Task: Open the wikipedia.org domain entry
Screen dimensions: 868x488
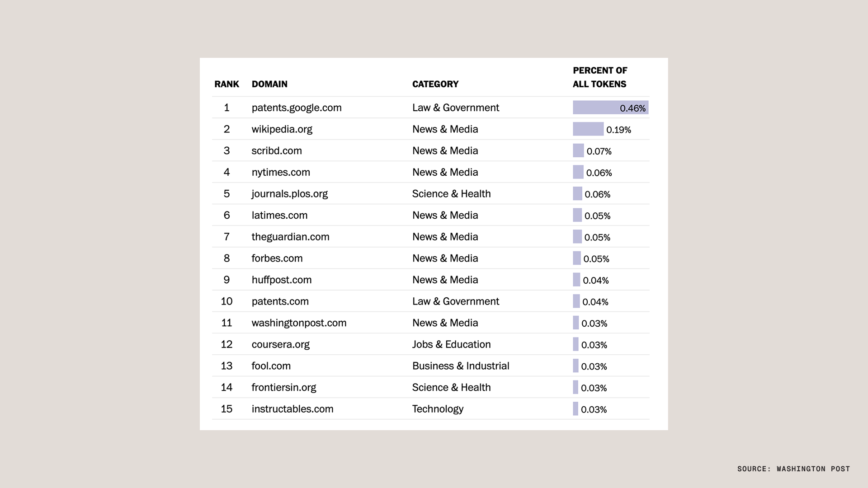Action: click(282, 129)
